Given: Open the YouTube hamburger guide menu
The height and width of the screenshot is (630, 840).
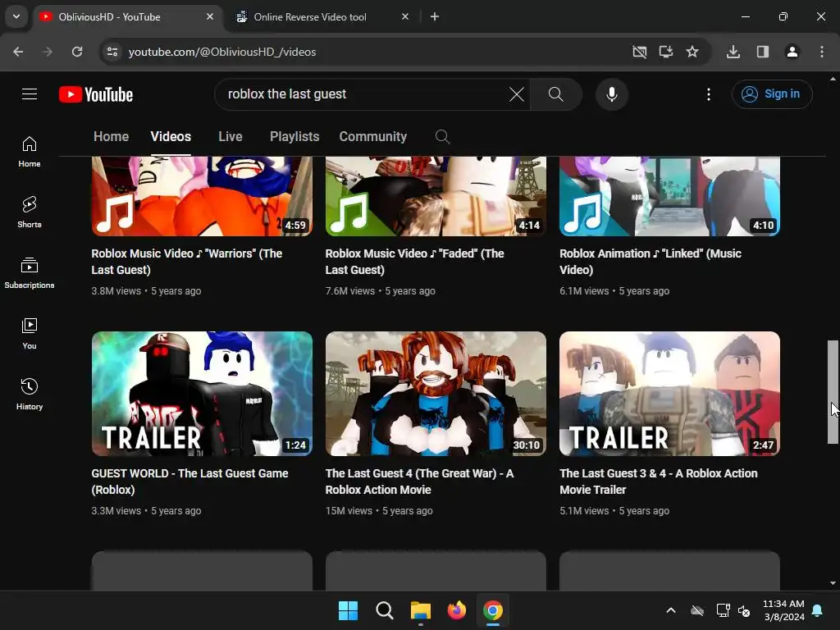Looking at the screenshot, I should point(30,94).
